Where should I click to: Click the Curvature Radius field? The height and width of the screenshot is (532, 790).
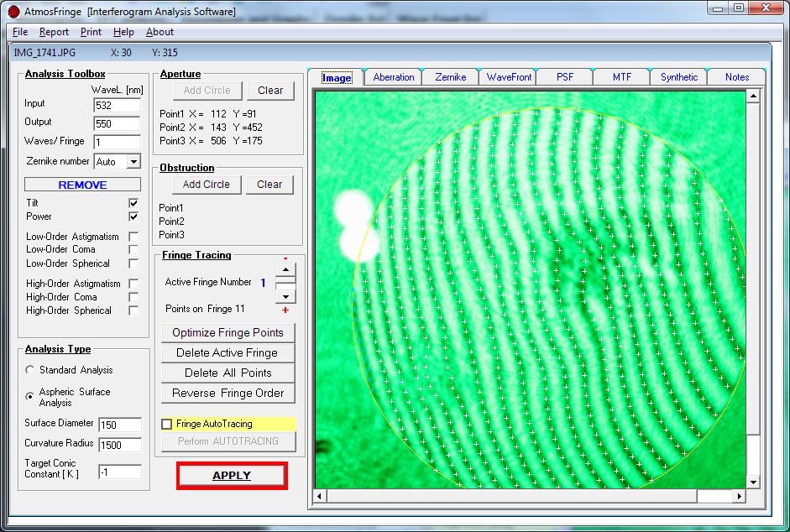[120, 445]
